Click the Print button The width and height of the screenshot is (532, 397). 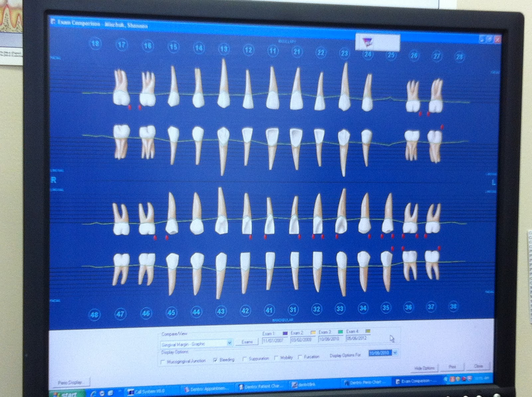pyautogui.click(x=452, y=367)
